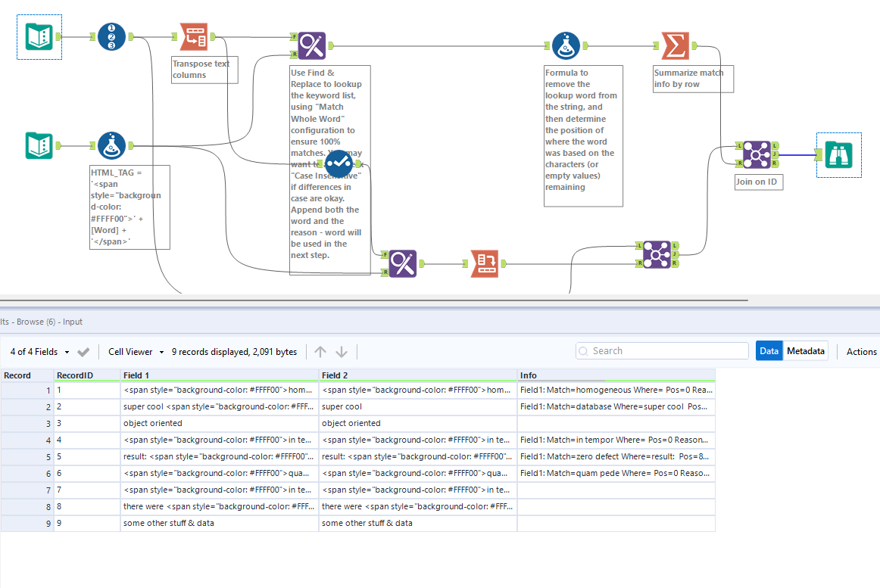Select the top Input Data tool
This screenshot has width=880, height=588.
[39, 36]
